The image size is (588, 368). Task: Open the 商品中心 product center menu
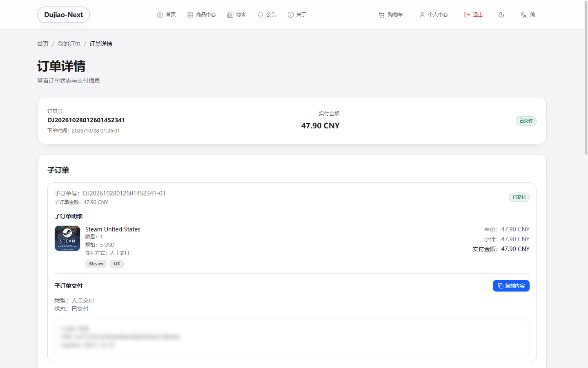coord(201,15)
